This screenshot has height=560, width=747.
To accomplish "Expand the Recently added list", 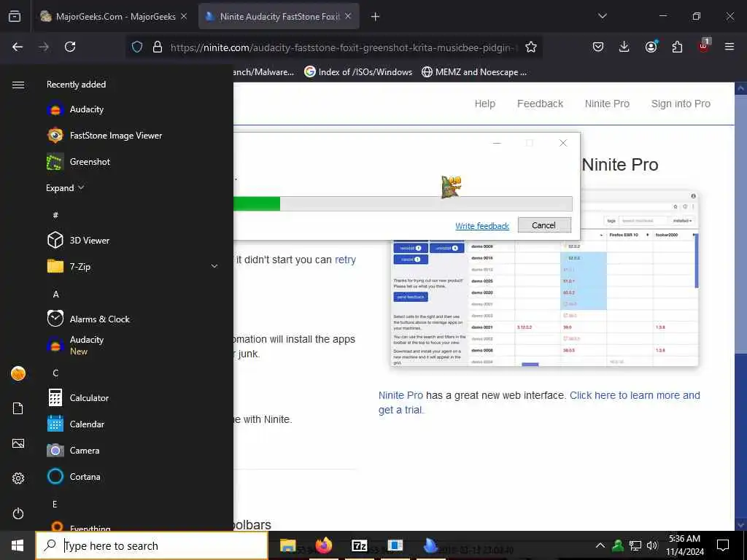I will coord(65,188).
